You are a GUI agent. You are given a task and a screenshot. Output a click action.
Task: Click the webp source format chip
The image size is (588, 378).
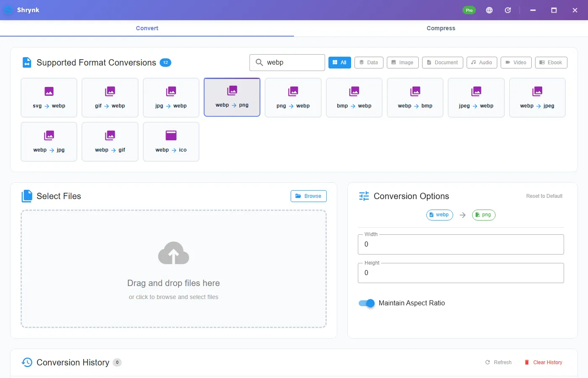[440, 215]
